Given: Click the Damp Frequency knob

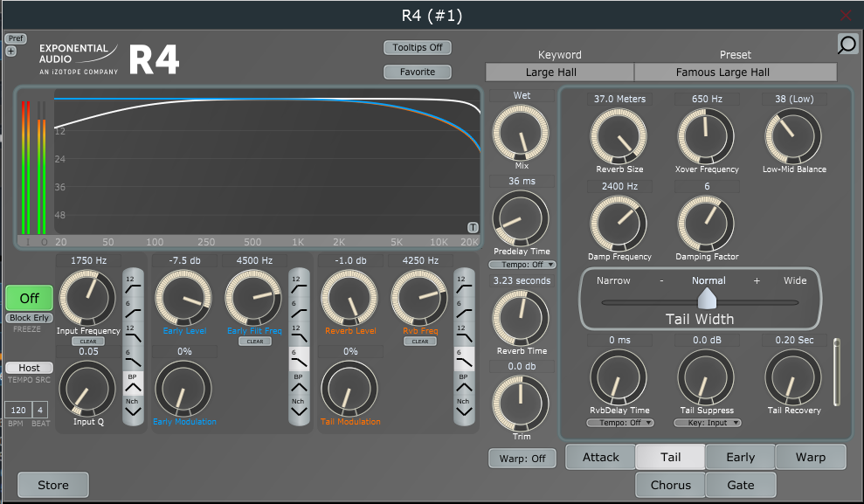Looking at the screenshot, I should (619, 224).
